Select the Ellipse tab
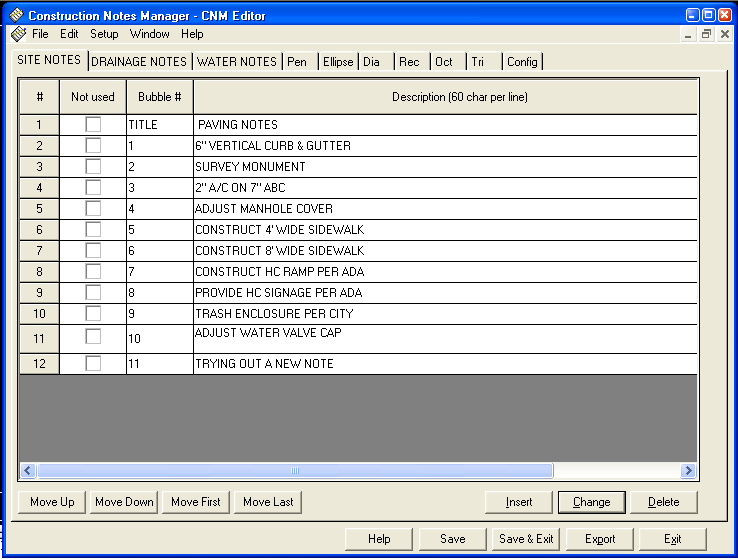 (337, 62)
